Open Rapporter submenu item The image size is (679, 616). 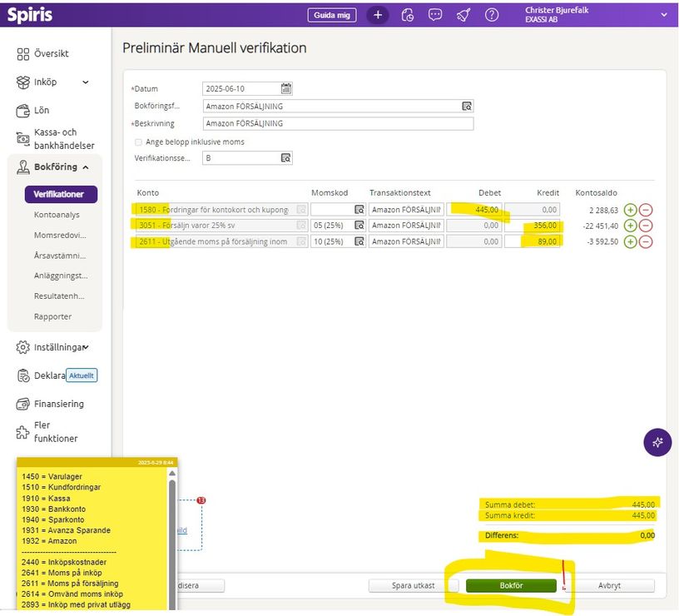[52, 316]
